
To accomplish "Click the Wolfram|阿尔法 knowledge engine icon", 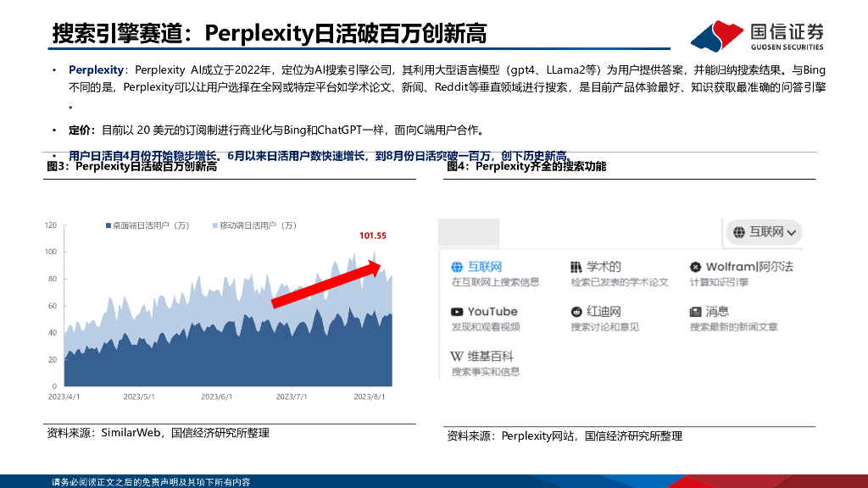I will (x=694, y=265).
